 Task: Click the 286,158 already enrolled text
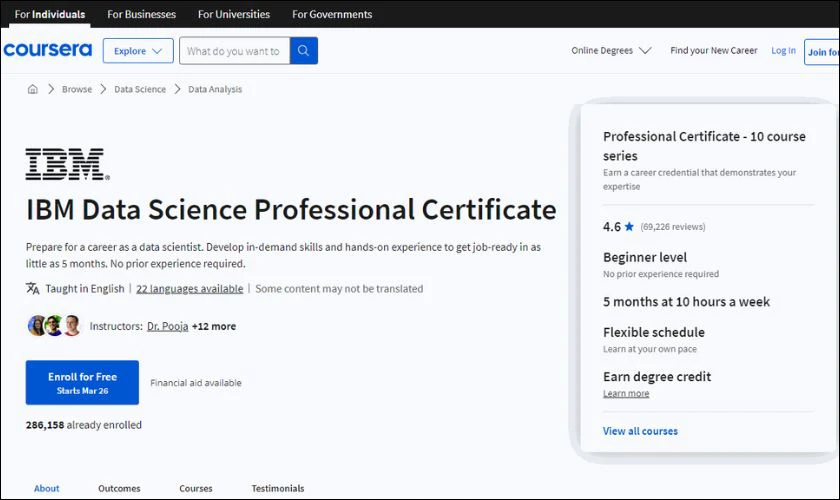tap(84, 425)
